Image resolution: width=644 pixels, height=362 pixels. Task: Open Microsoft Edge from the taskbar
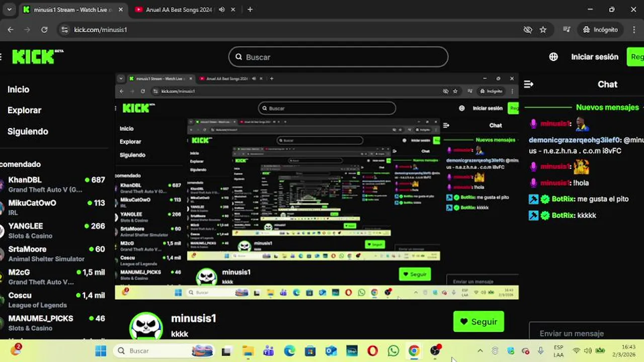[289, 351]
